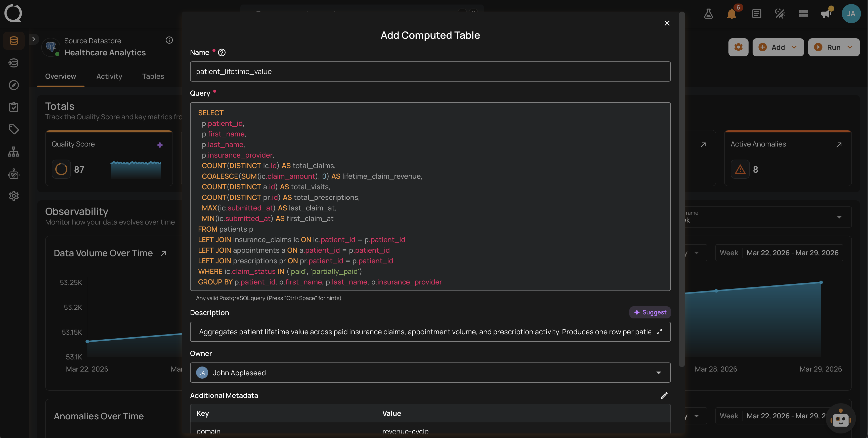Open Active Anomalies arrow link
This screenshot has width=868, height=438.
(x=839, y=145)
